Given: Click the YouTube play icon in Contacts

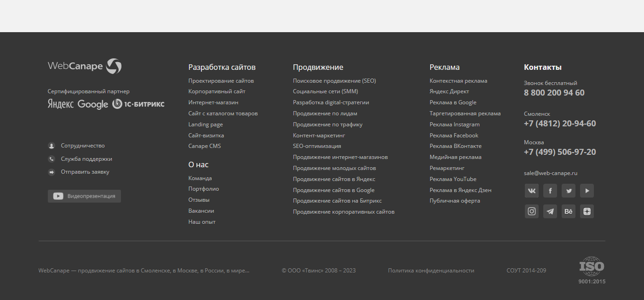Looking at the screenshot, I should click(586, 191).
